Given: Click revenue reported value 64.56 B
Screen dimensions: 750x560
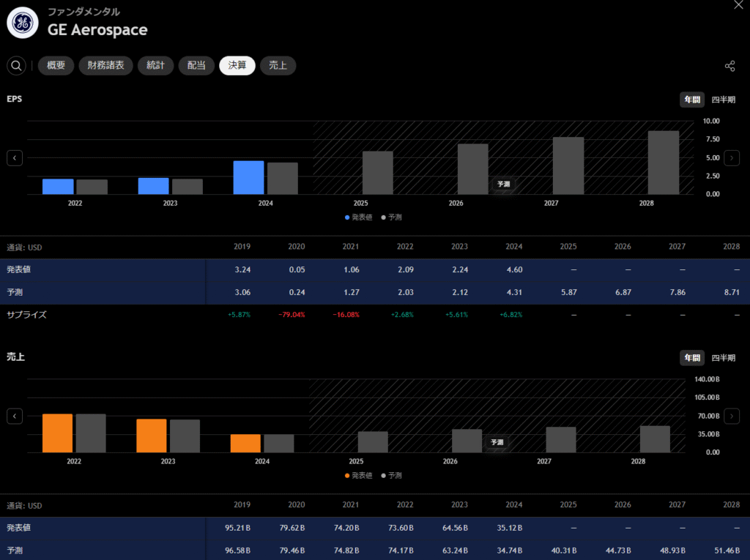Looking at the screenshot, I should (455, 528).
